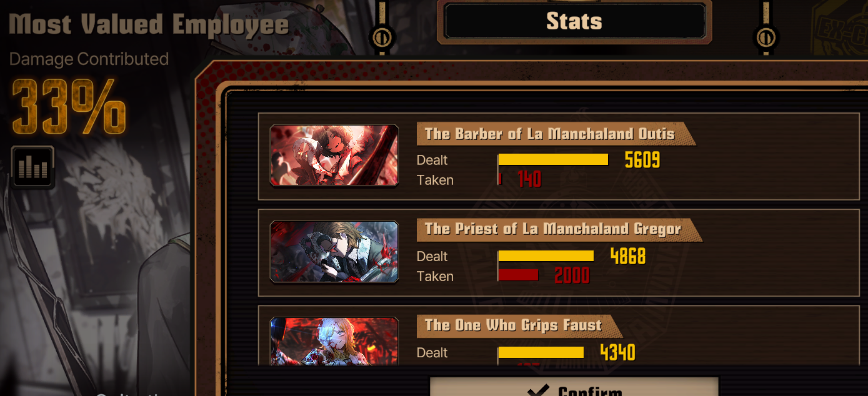Click the round ornament right of Stats

coord(766,37)
